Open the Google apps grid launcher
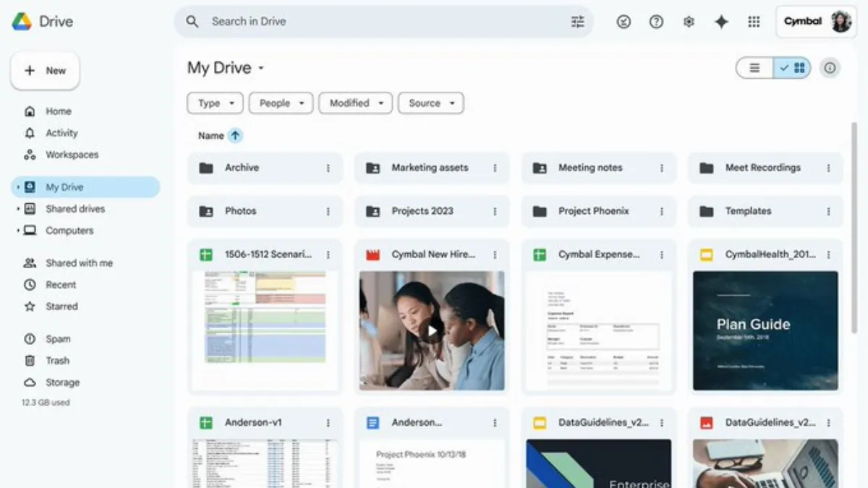868x488 pixels. point(754,22)
